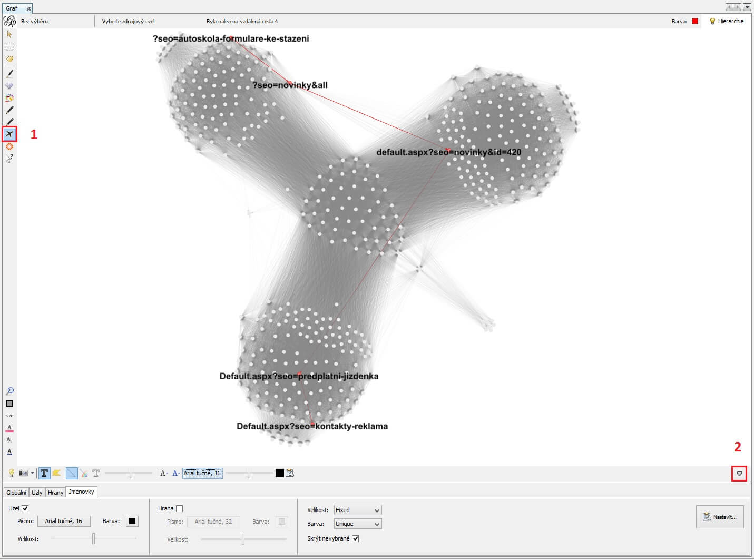Open the Velikost Fixed dropdown

point(358,510)
